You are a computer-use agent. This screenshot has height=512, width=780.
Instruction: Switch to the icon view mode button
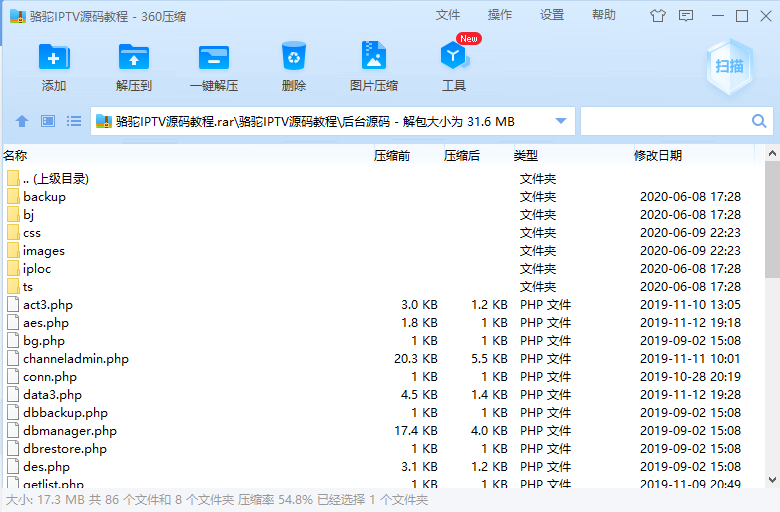click(x=48, y=121)
